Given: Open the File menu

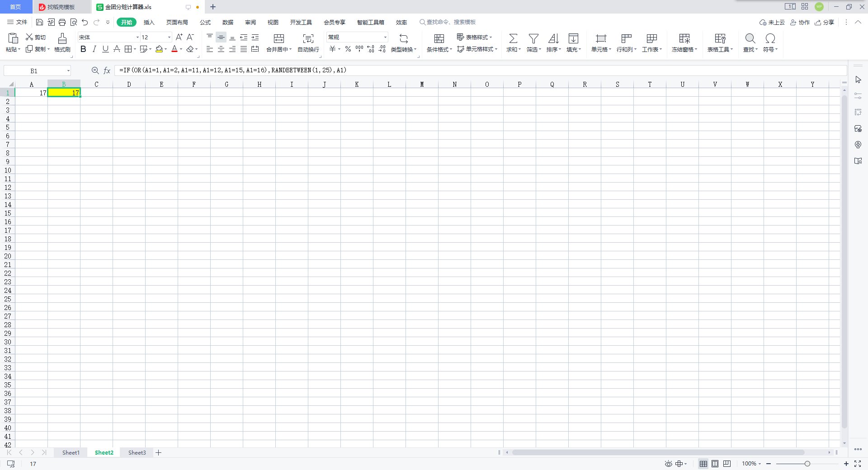Looking at the screenshot, I should 17,22.
